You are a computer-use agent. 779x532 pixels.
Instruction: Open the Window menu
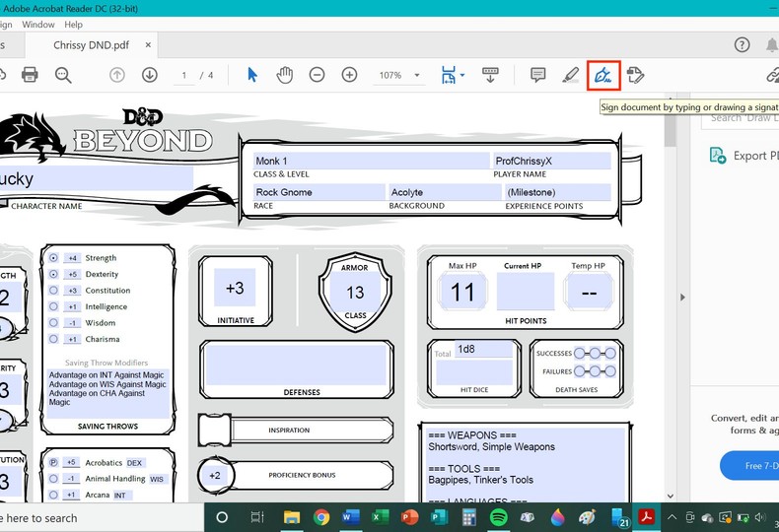pyautogui.click(x=38, y=25)
